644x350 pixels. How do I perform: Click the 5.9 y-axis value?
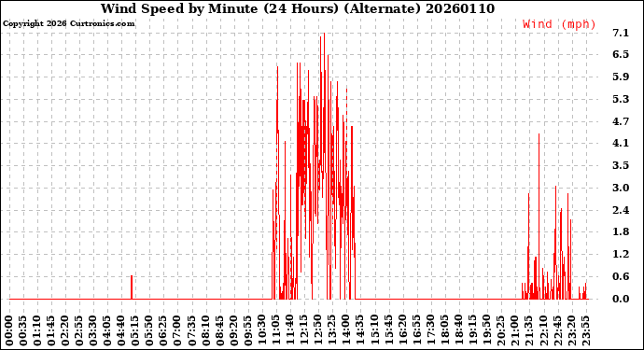(620, 77)
